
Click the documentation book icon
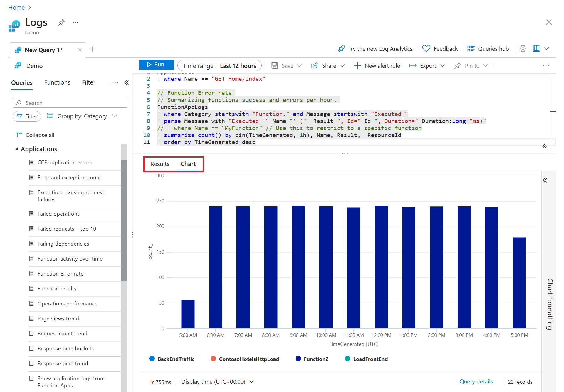(536, 49)
